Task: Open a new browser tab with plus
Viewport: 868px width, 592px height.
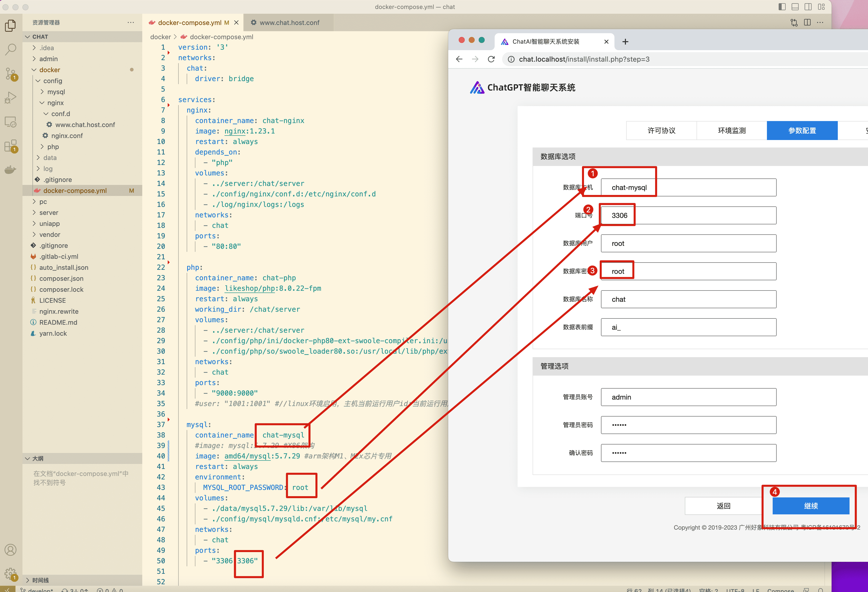Action: pos(625,42)
